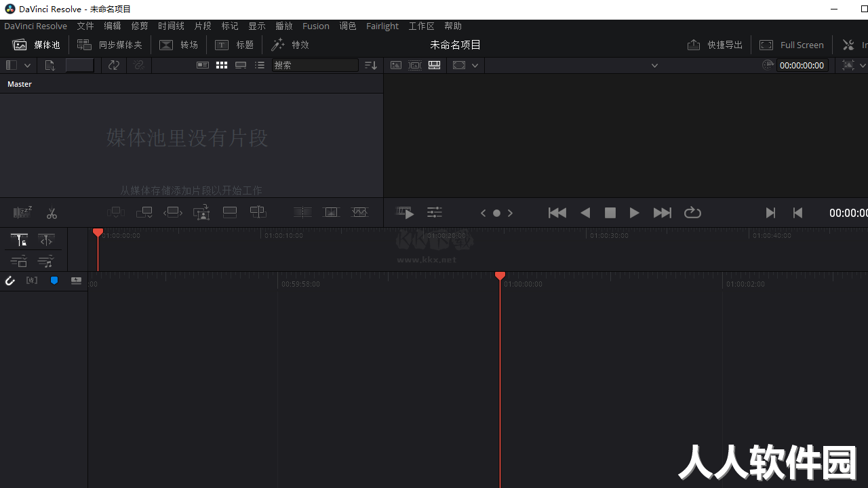Select metadata view in media pool
Viewport: 868px width, 488px height.
pos(203,65)
